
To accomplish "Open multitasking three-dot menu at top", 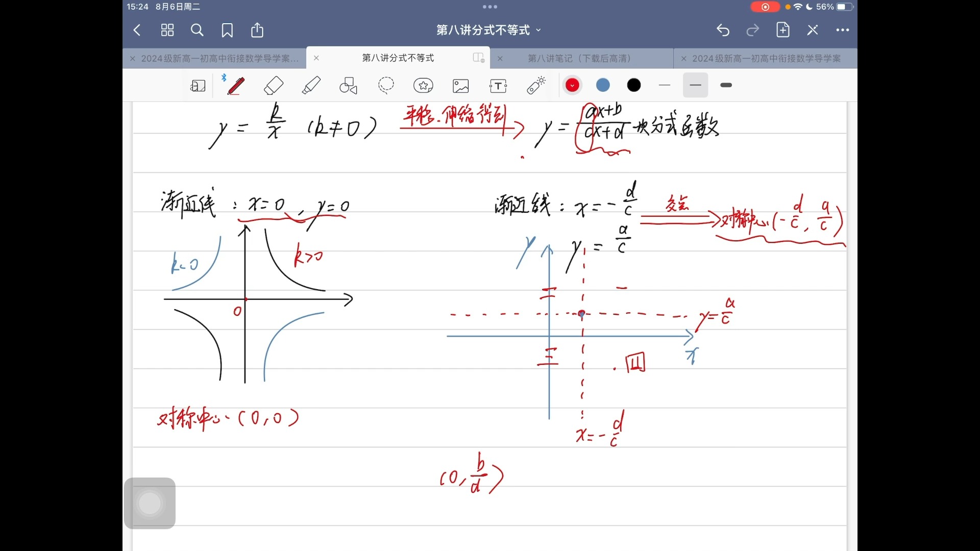I will pos(490,7).
